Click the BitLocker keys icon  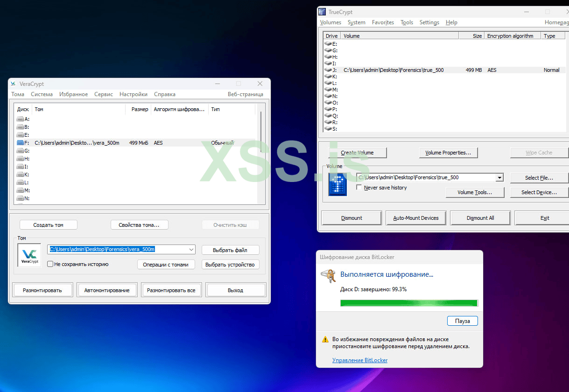coord(328,276)
